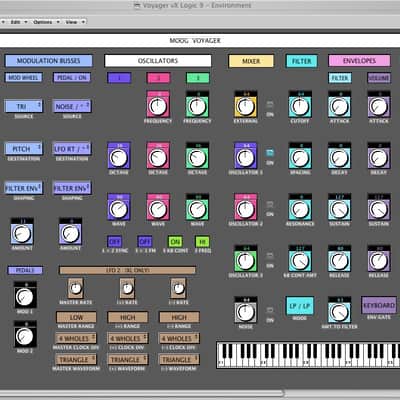This screenshot has width=400, height=400.
Task: Toggle the Noise mixer ON switch
Action: coord(270,310)
